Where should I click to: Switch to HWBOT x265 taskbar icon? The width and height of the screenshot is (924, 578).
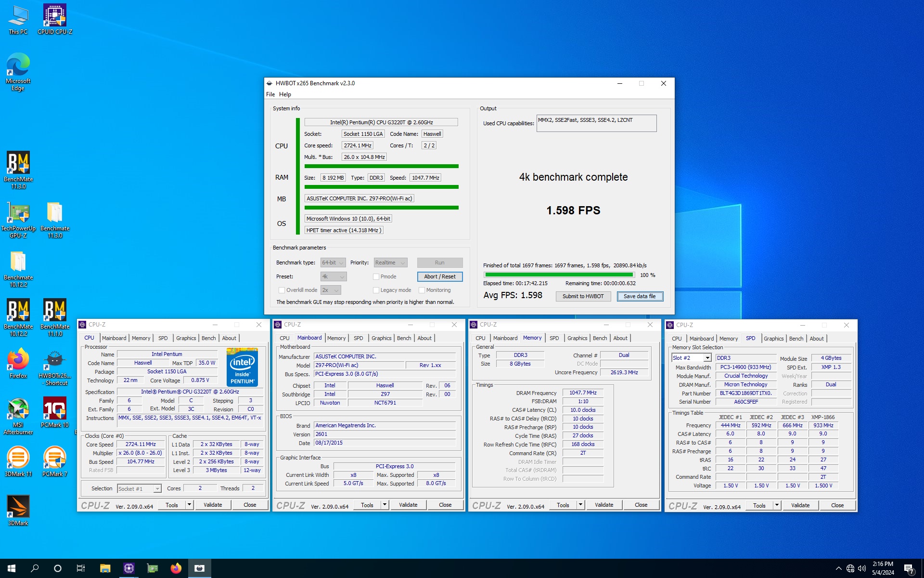click(x=199, y=568)
